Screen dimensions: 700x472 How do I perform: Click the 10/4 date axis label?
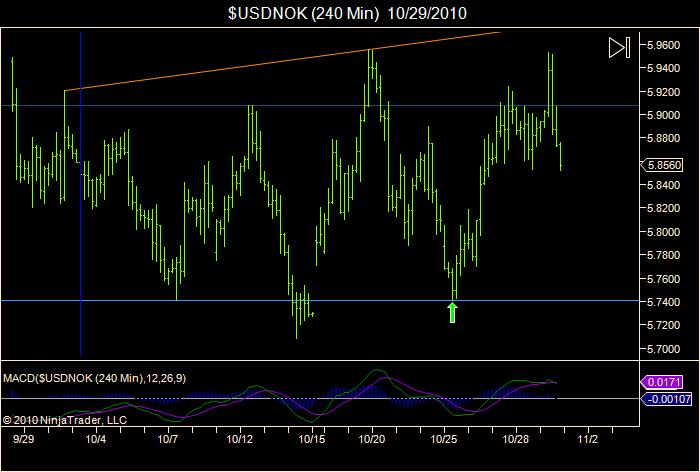(96, 439)
